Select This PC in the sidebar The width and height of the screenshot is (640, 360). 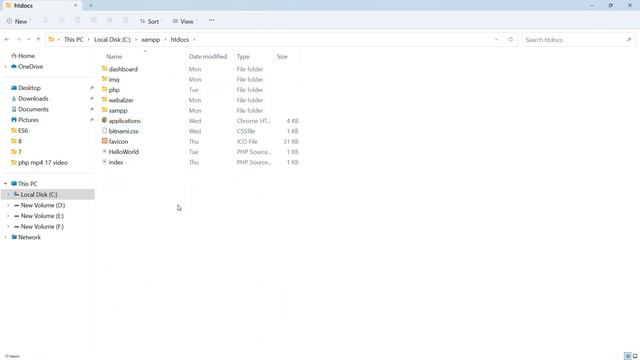(24, 184)
